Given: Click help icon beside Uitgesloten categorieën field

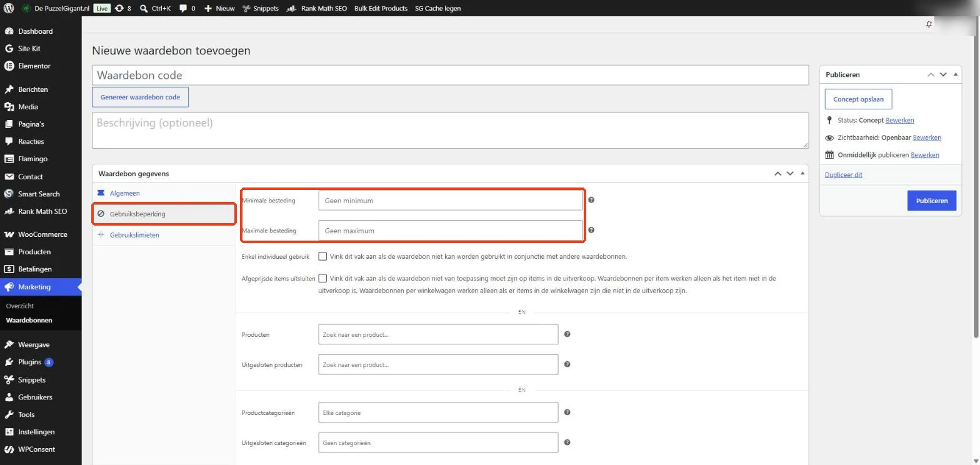Looking at the screenshot, I should (x=567, y=442).
